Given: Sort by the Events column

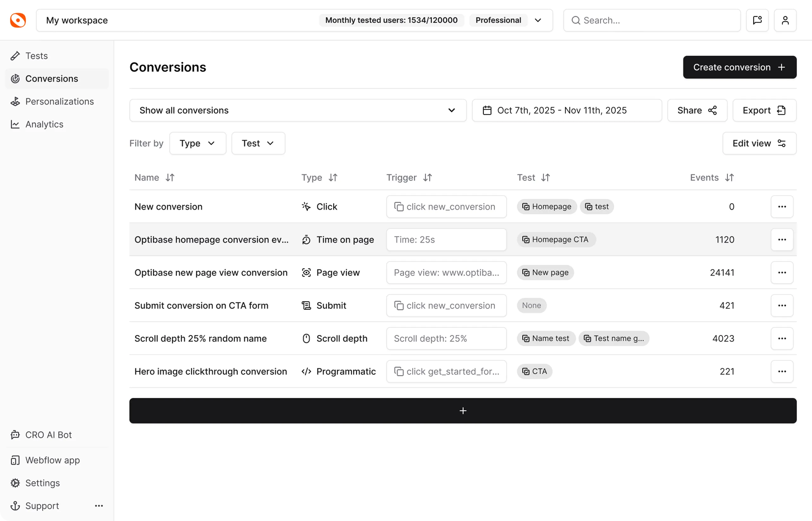Looking at the screenshot, I should (x=730, y=177).
